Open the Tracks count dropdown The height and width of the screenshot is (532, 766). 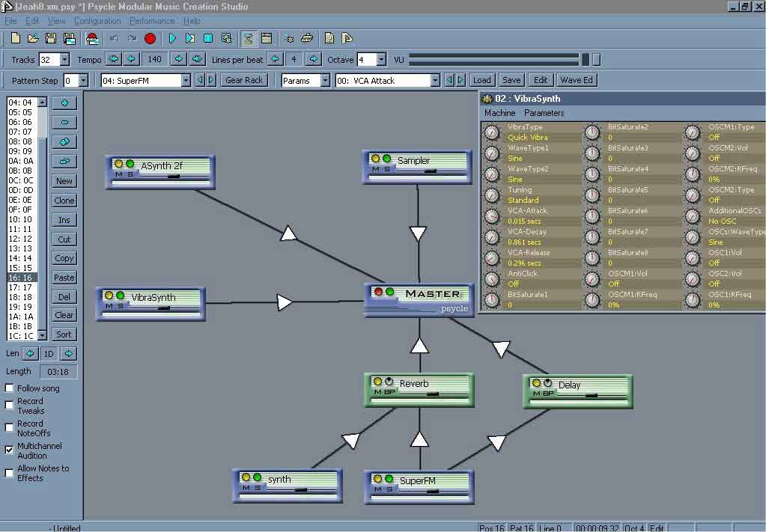(64, 60)
